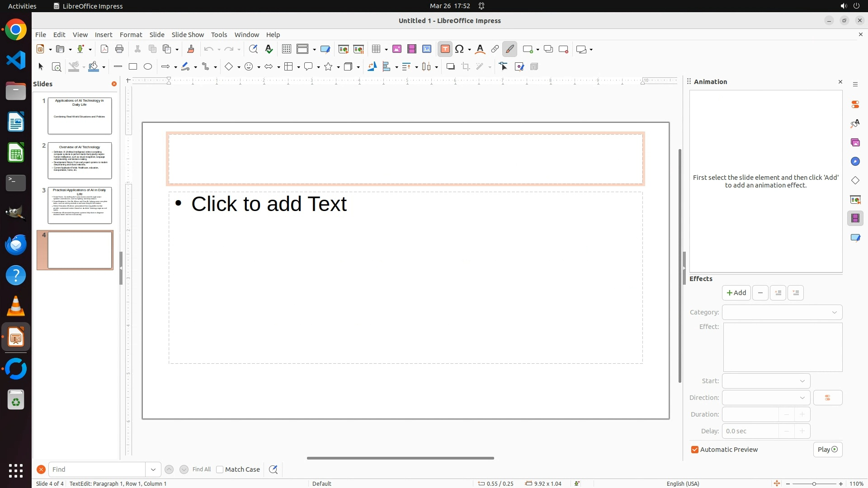The image size is (868, 488).
Task: Click the Export as PDF icon
Action: pyautogui.click(x=104, y=49)
